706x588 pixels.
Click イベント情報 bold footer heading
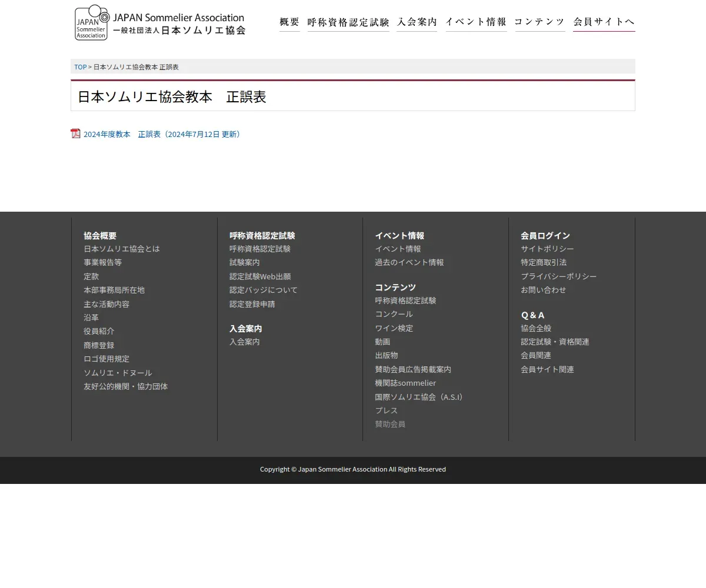399,235
